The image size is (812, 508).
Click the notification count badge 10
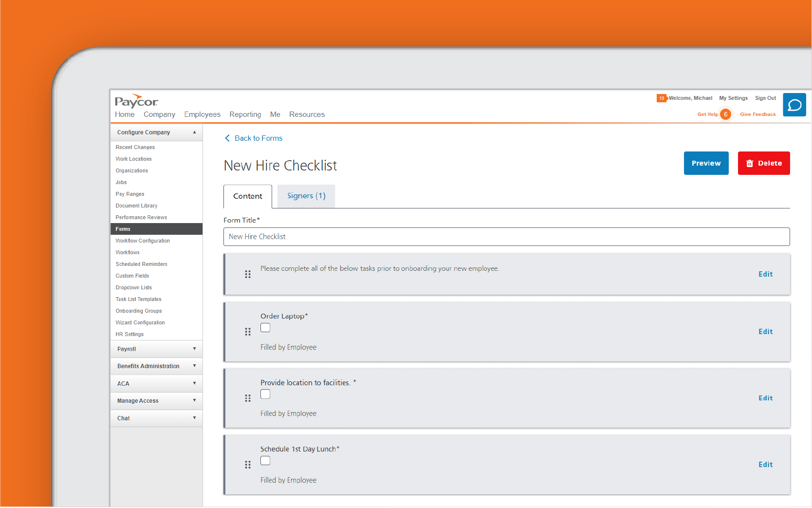click(x=662, y=98)
